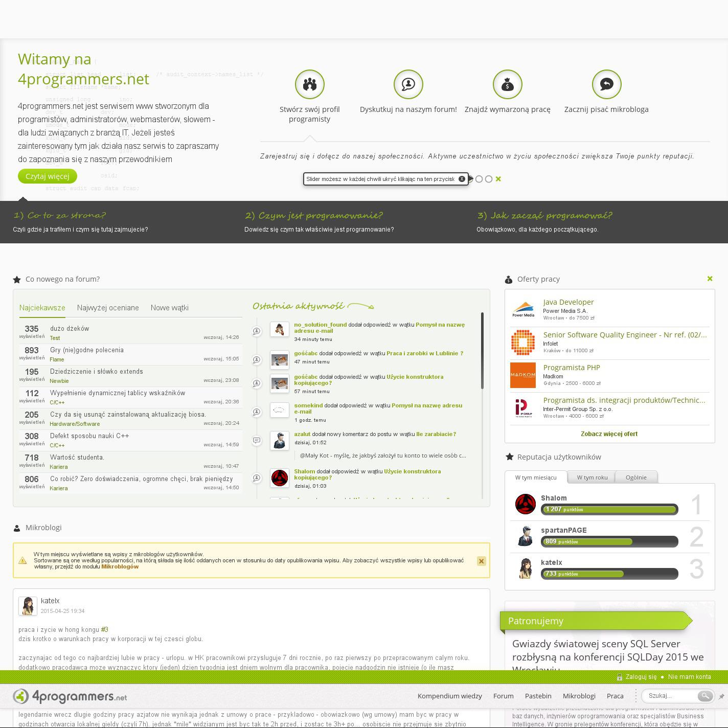Hide the slider with the green X

coord(498,179)
